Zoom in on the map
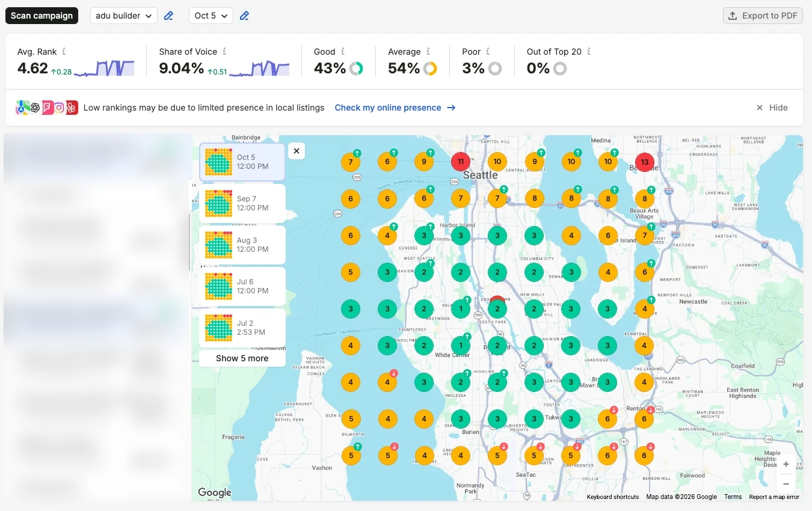 pyautogui.click(x=786, y=464)
